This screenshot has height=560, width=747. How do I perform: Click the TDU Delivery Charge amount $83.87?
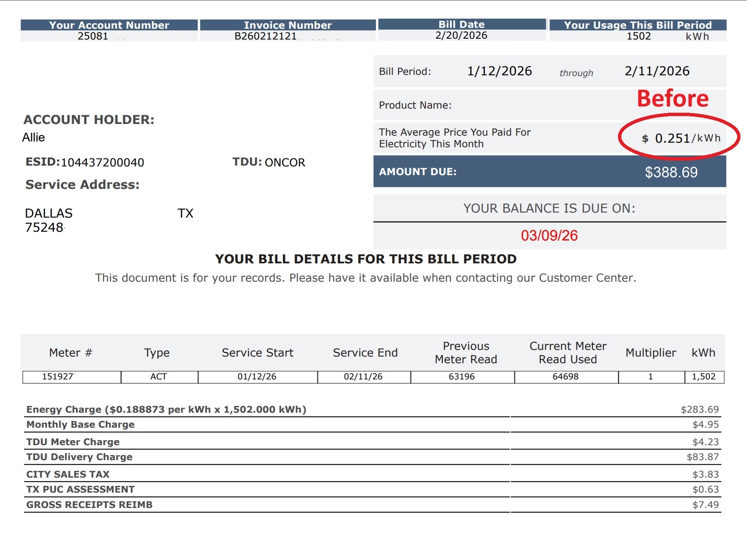click(x=702, y=457)
